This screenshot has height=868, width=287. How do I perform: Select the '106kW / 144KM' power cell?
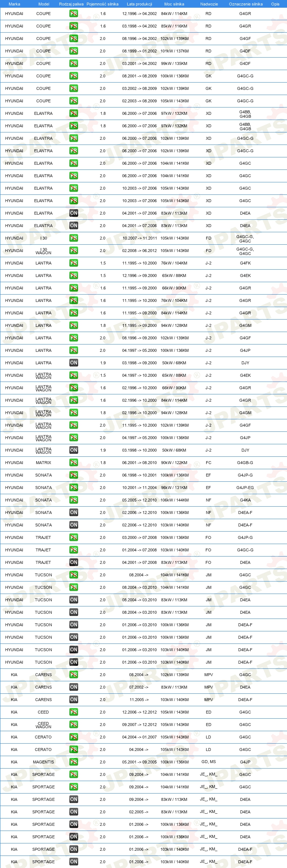click(x=174, y=500)
